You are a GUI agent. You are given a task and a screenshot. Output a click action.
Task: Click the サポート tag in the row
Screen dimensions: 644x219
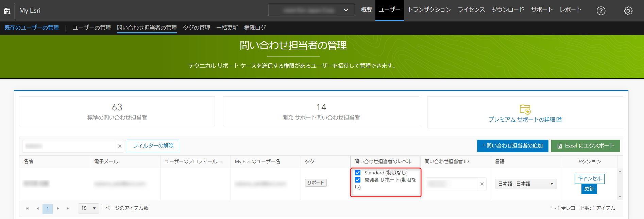click(316, 183)
